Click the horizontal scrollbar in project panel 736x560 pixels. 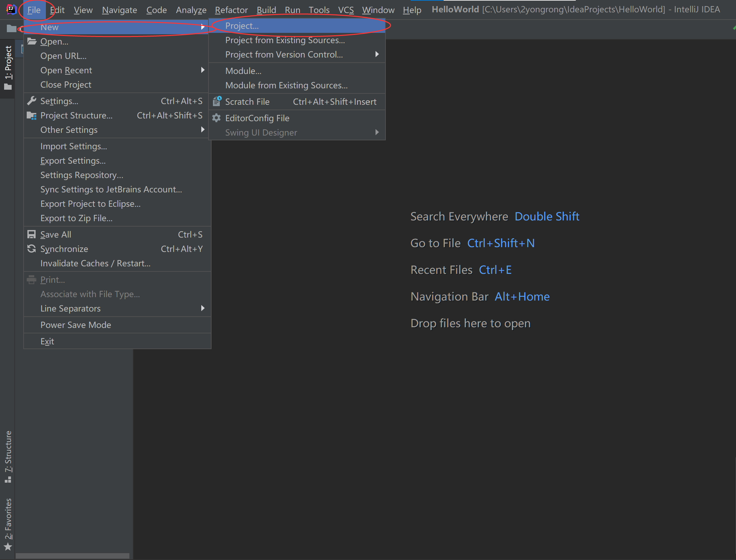[73, 556]
